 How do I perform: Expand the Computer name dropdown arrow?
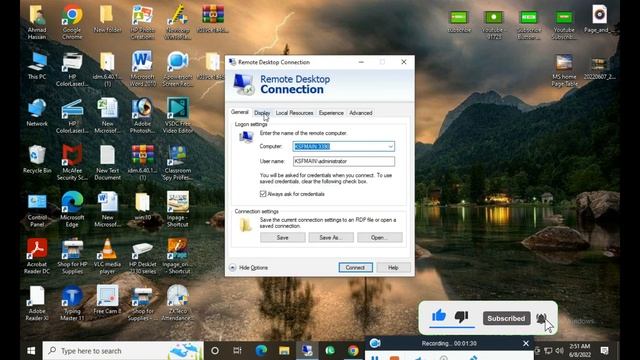click(x=390, y=147)
